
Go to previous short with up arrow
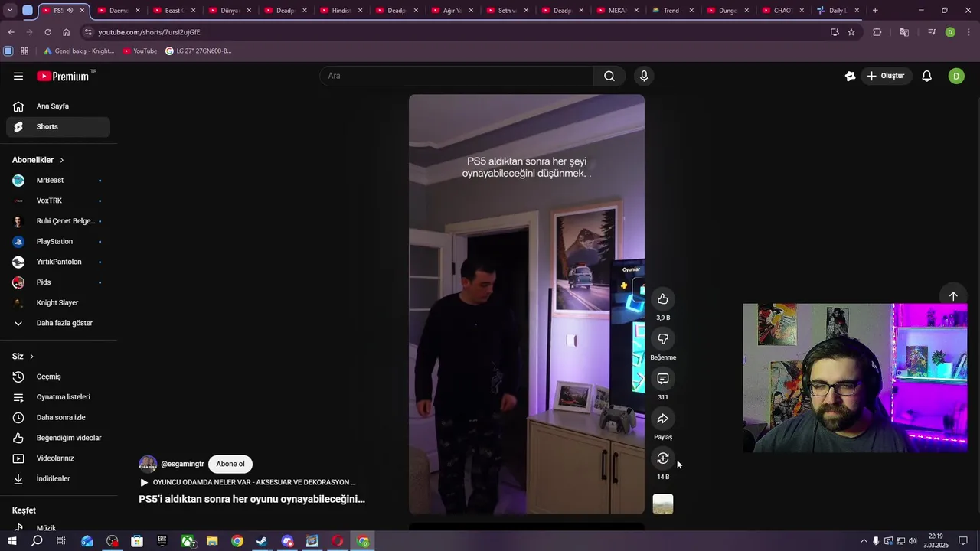[x=953, y=296]
